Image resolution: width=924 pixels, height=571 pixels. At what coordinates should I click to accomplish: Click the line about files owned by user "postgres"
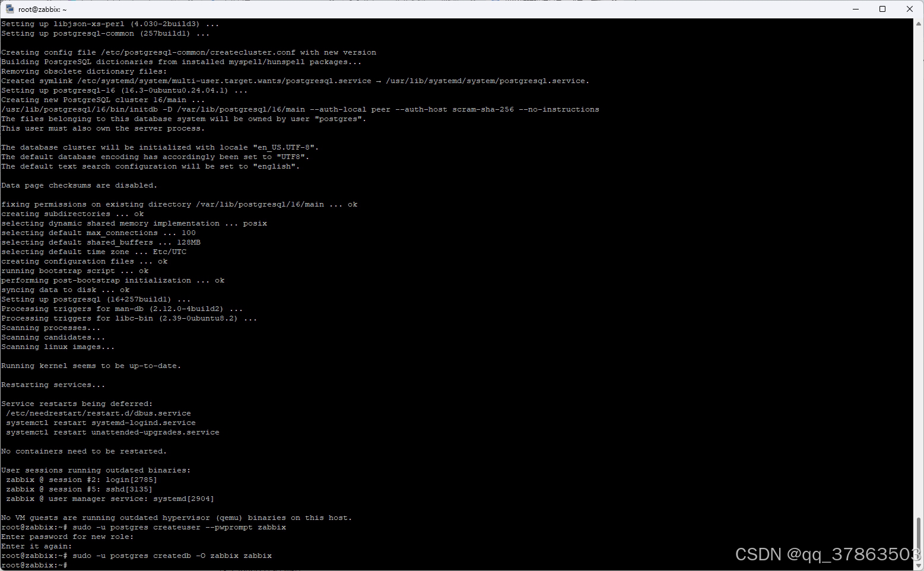(x=184, y=119)
